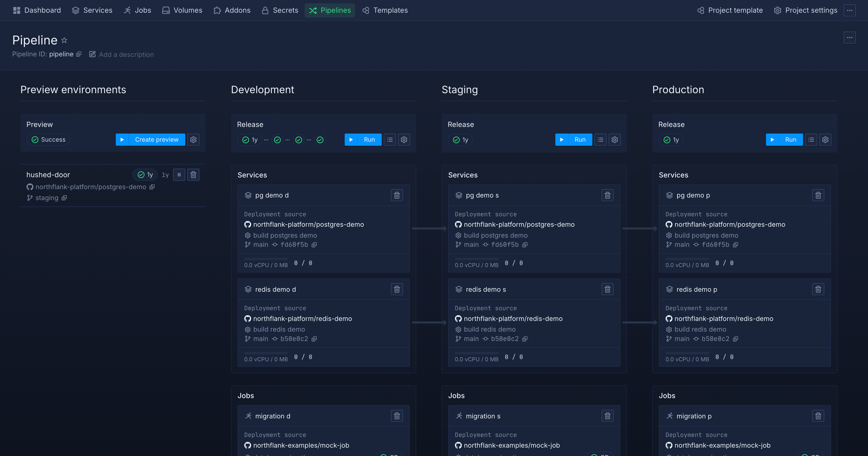Open the Pipeline header more-options menu
The image size is (868, 456).
(x=849, y=37)
